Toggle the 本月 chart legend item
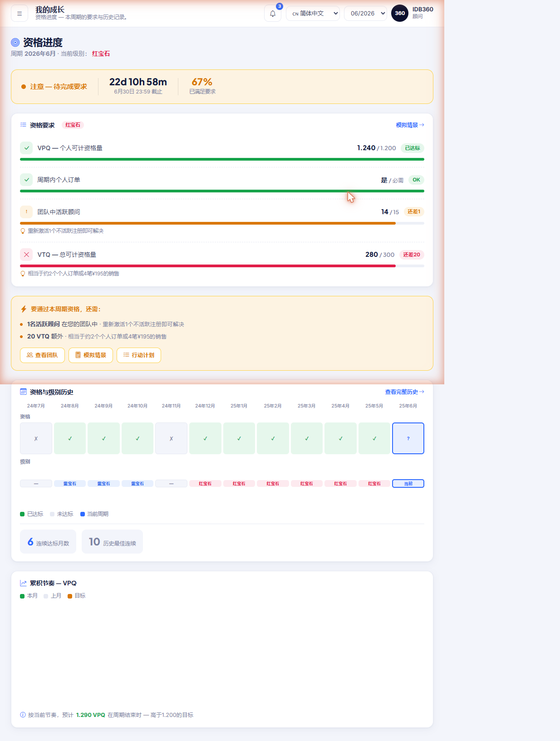The image size is (560, 741). 29,596
